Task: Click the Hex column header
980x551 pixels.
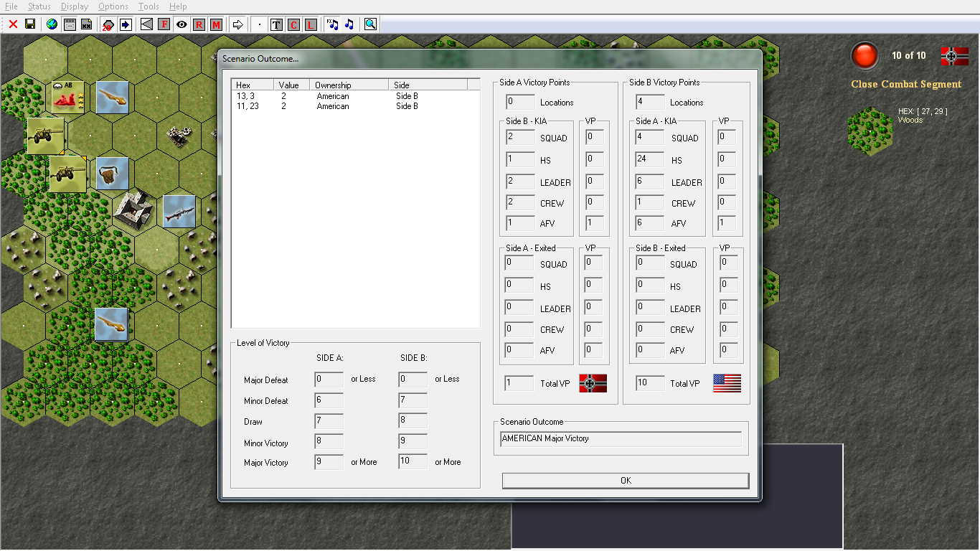Action: (253, 85)
